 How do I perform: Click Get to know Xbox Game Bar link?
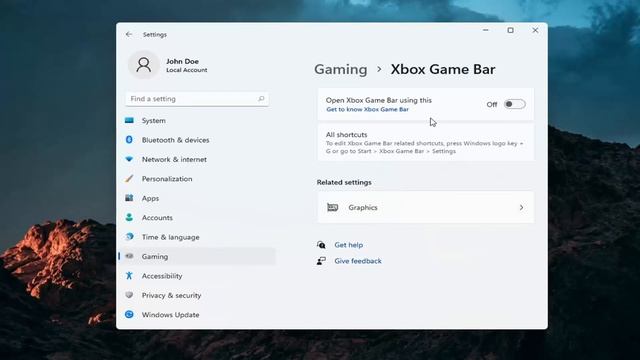pyautogui.click(x=367, y=109)
